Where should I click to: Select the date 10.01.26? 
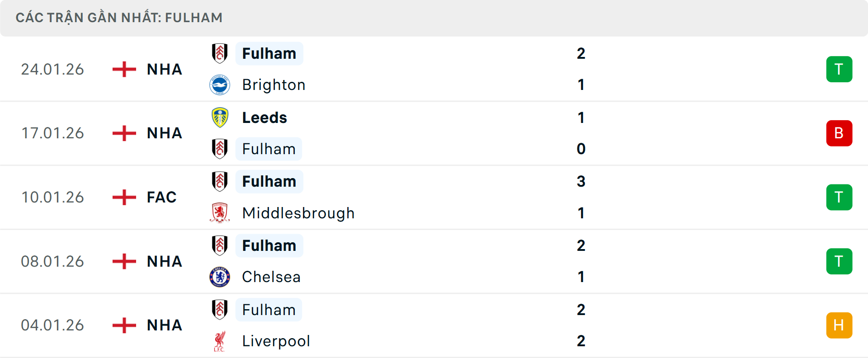point(52,197)
